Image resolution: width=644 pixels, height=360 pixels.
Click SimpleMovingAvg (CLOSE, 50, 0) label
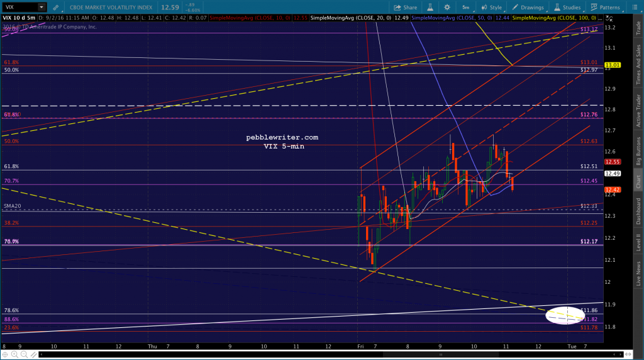(452, 18)
